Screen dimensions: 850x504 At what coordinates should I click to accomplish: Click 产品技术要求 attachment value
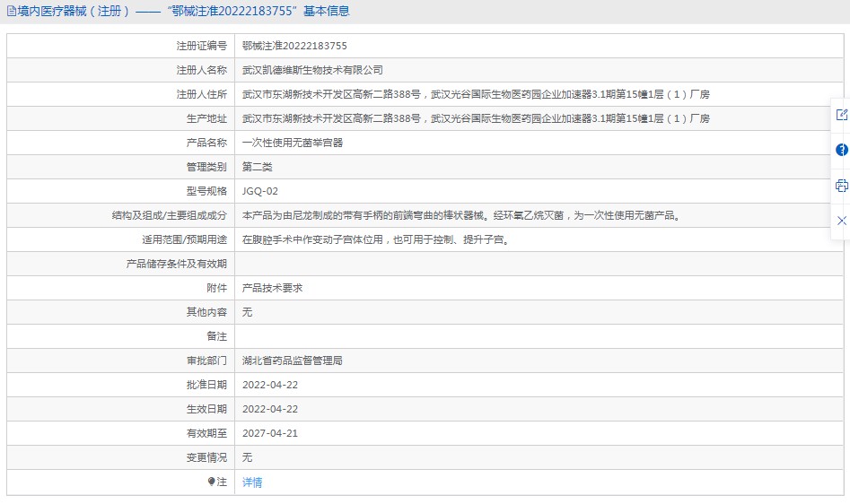click(272, 288)
